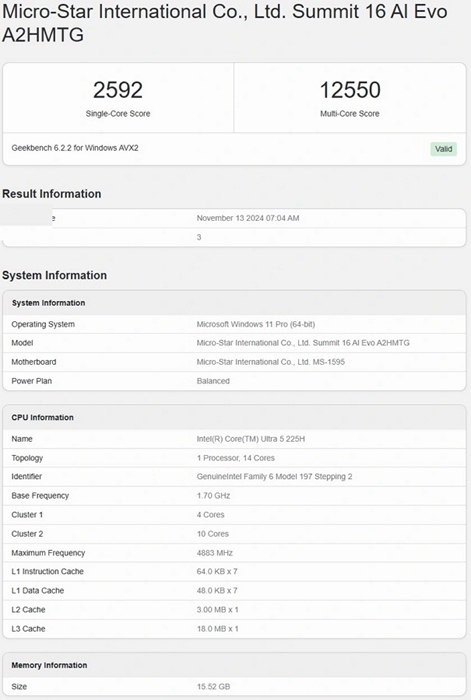Click the Motherboard label
471x700 pixels.
[34, 362]
